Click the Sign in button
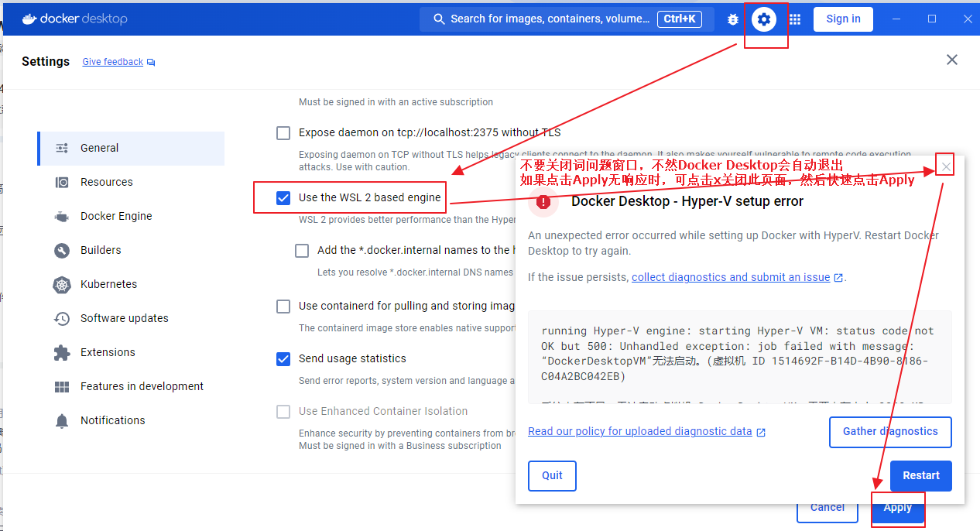This screenshot has width=980, height=531. pos(843,19)
